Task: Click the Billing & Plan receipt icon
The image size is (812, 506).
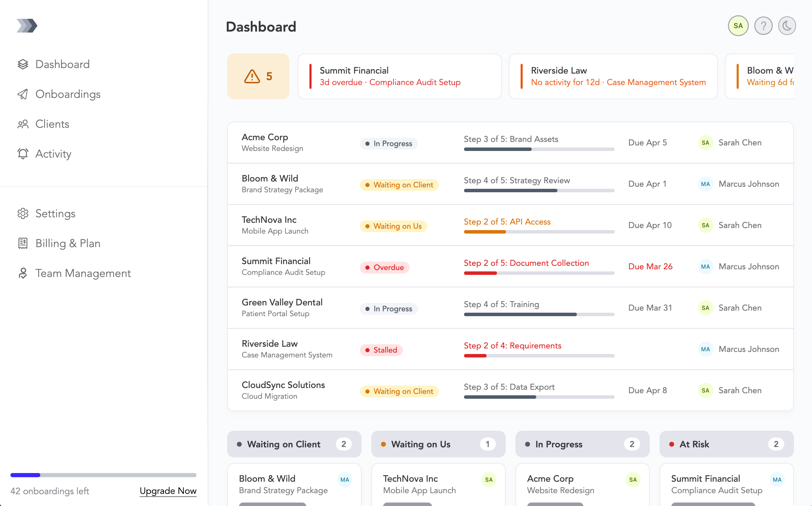Action: pos(23,243)
